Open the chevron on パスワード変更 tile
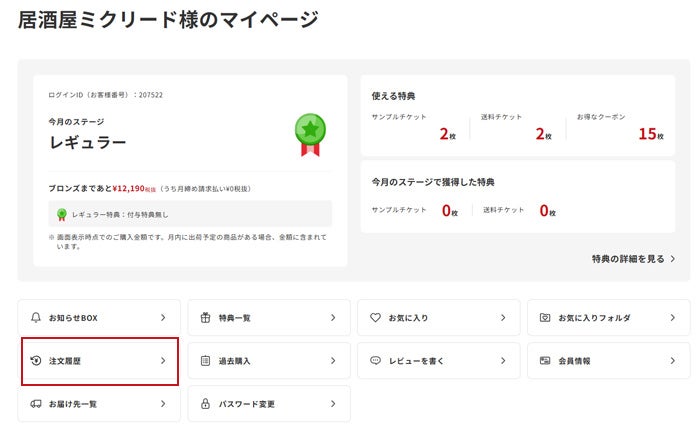The height and width of the screenshot is (438, 700). (333, 404)
